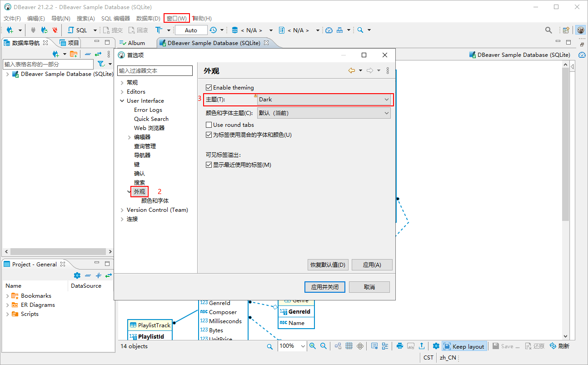Click the export diagram upload arrow icon

click(422, 346)
